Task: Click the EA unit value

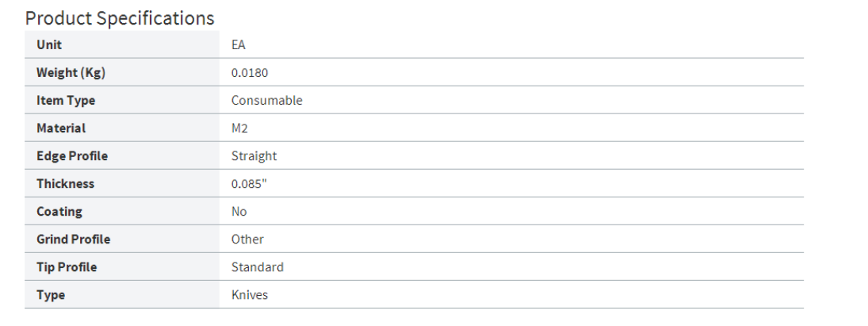Action: (x=239, y=45)
